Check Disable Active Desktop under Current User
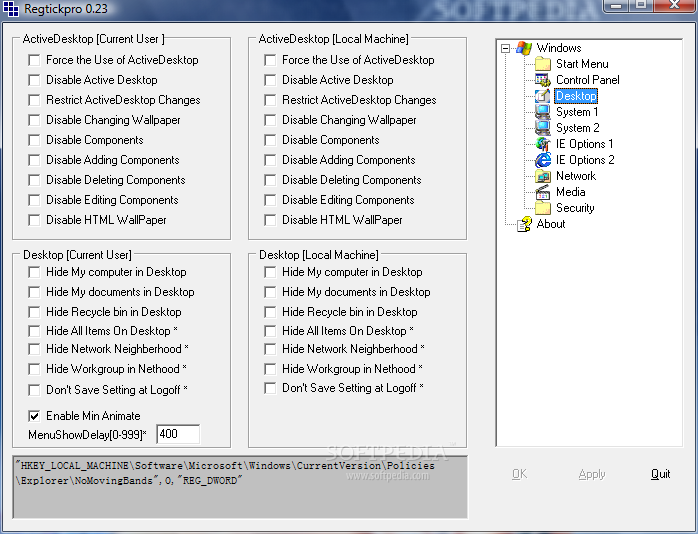Viewport: 698px width, 534px height. (34, 80)
